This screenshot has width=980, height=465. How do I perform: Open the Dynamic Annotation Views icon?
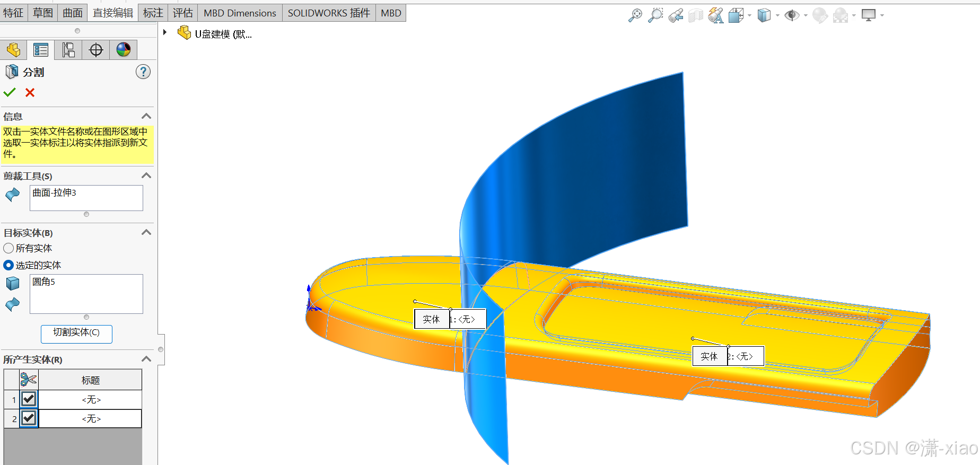pos(716,15)
